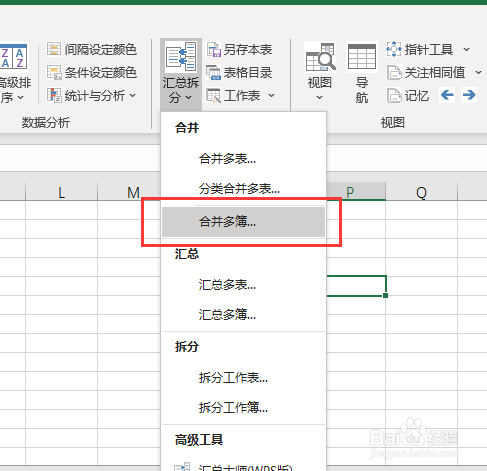Viewport: 487px width, 471px height.
Task: Select column P header
Action: coord(356,191)
